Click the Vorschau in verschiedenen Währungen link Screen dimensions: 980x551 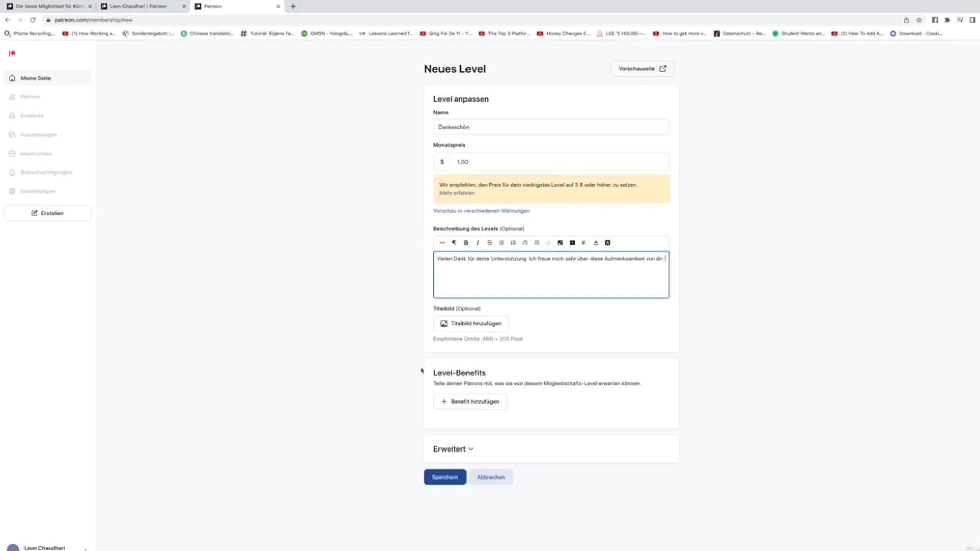[481, 210]
